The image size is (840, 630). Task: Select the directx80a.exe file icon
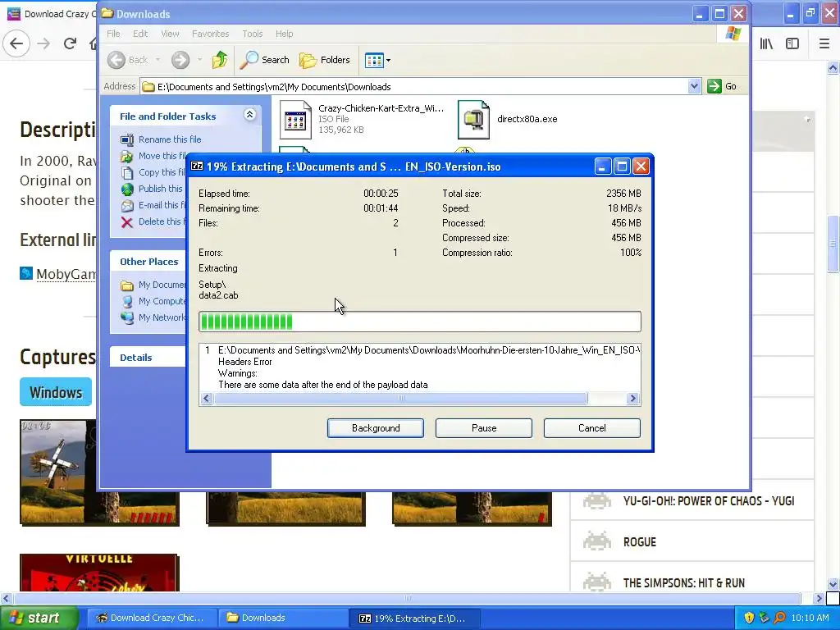click(473, 120)
